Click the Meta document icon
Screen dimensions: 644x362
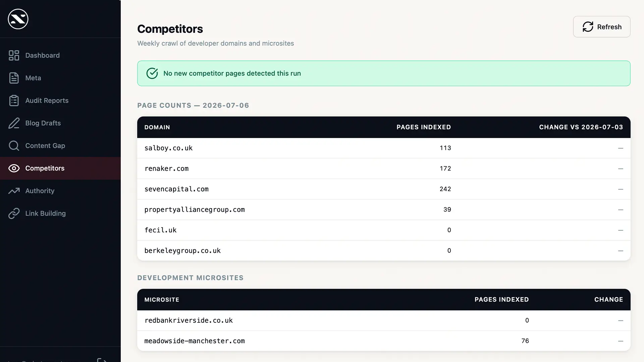tap(14, 78)
